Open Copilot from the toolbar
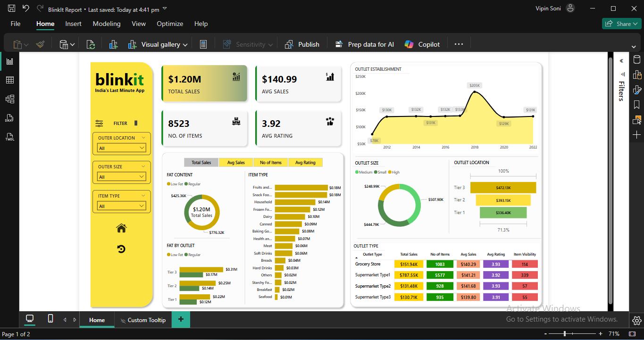Screen dimensions: 644x340 [421, 44]
